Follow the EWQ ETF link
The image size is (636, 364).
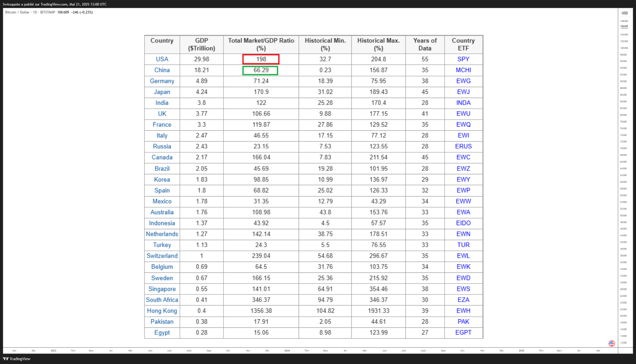[463, 125]
